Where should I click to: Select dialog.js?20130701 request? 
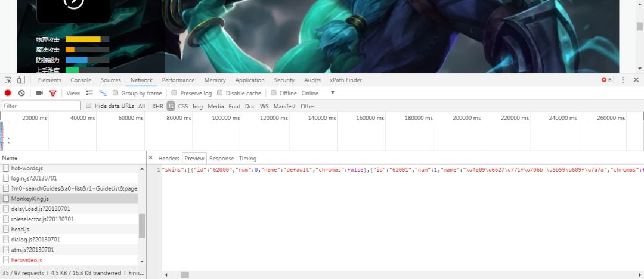point(69,239)
